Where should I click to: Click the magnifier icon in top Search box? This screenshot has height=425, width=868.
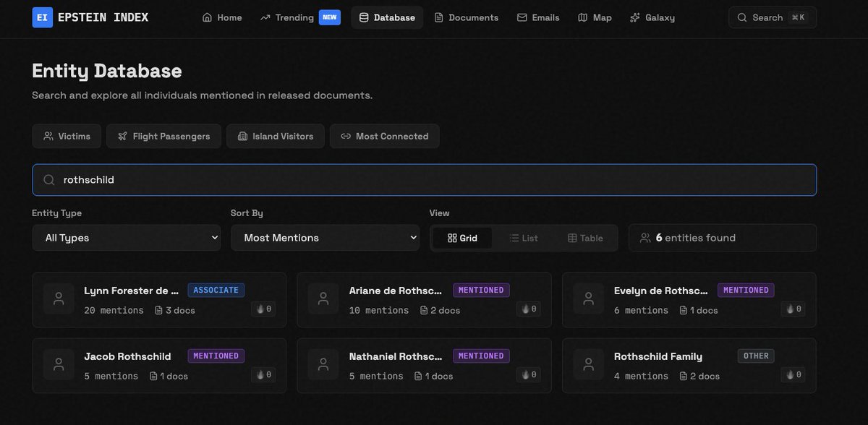(x=742, y=17)
